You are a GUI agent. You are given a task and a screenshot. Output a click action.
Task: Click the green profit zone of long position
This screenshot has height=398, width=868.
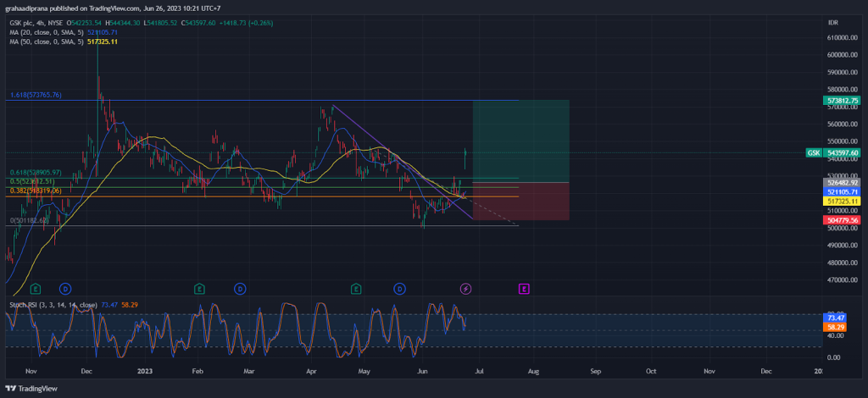[x=521, y=141]
